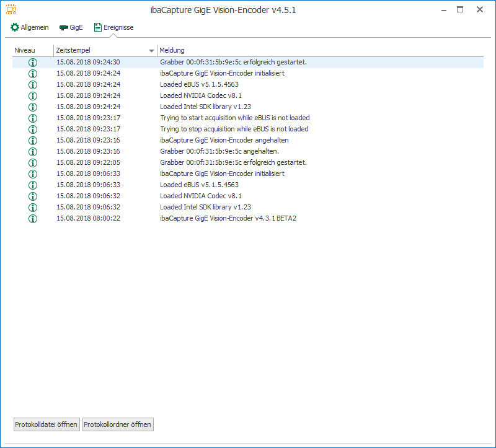Select the 'Grabber erfolgreich gestartet' message at 09:22:05
This screenshot has height=448, width=496.
234,162
